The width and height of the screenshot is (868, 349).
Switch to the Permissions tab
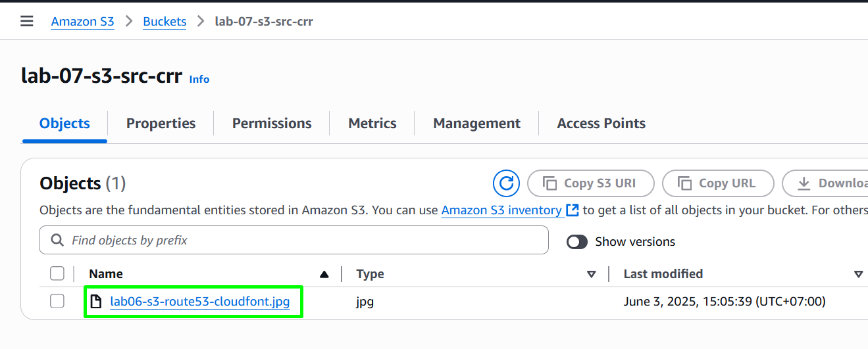272,124
